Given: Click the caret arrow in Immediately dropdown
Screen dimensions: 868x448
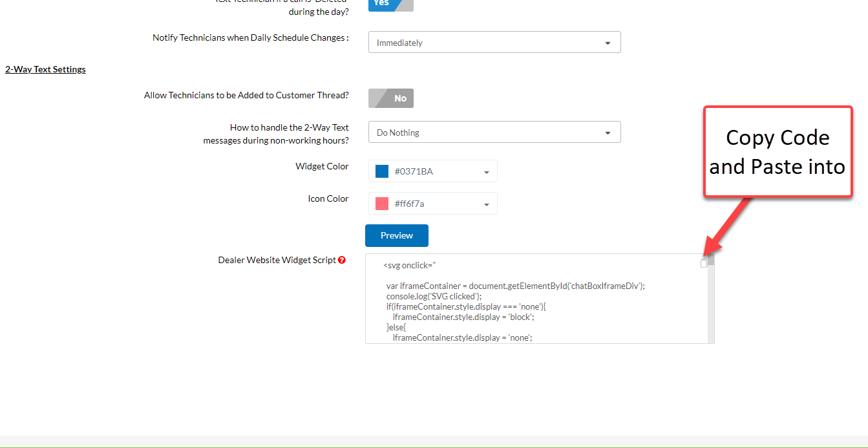Looking at the screenshot, I should [x=608, y=43].
